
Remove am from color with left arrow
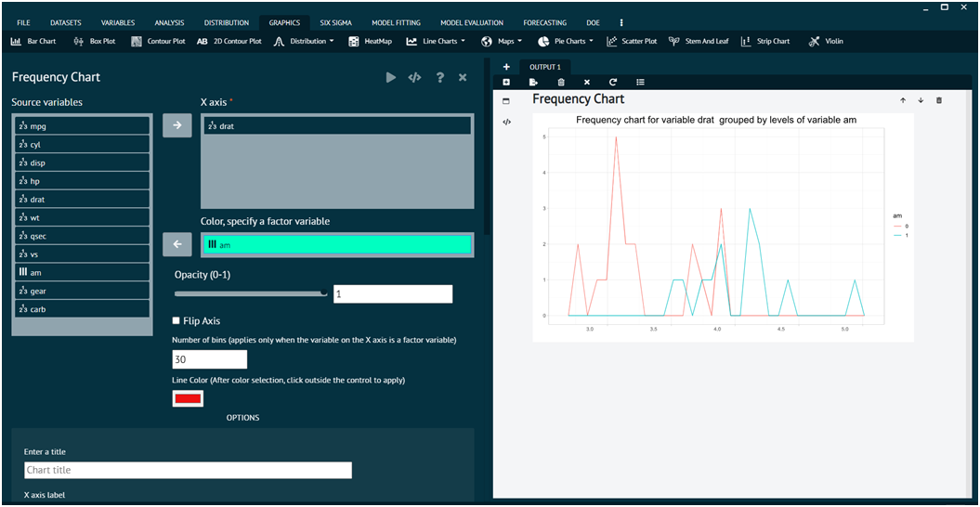point(176,244)
